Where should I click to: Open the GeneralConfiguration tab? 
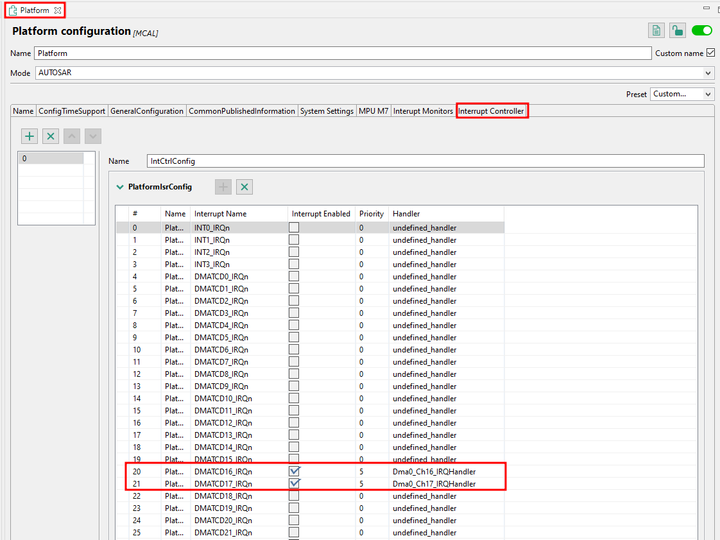coord(146,111)
